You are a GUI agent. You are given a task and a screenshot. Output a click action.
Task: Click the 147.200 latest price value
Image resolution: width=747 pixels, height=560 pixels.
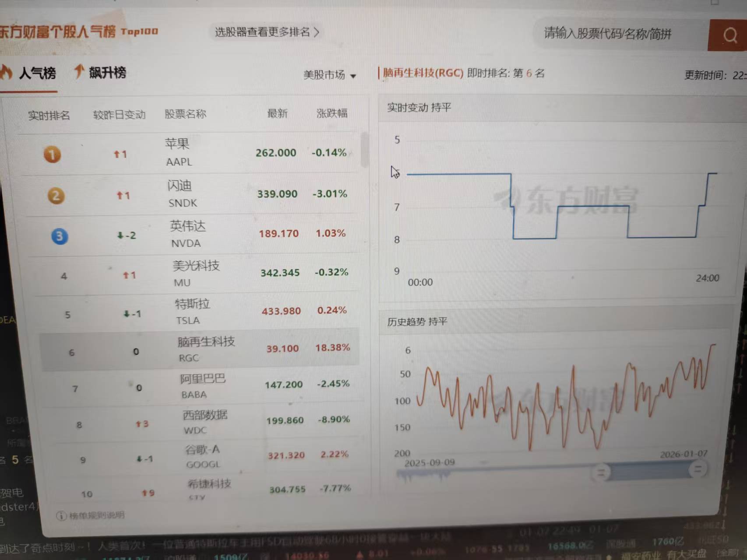pyautogui.click(x=283, y=385)
